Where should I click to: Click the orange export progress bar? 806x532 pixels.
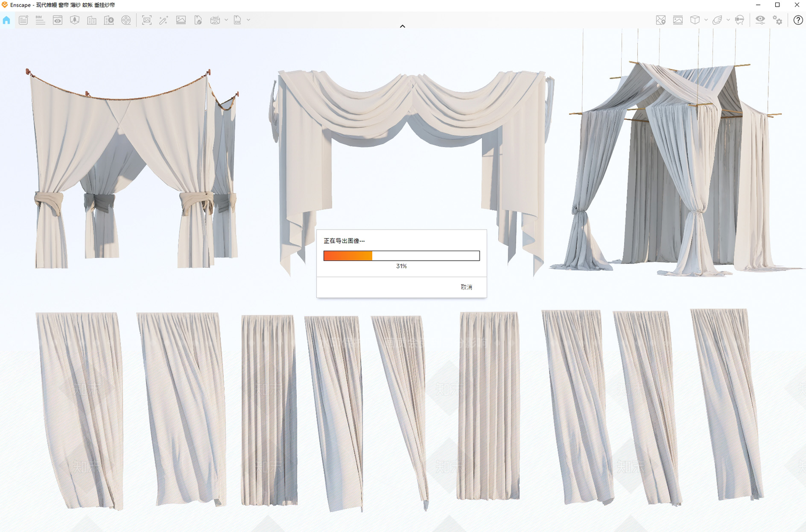[x=401, y=256]
